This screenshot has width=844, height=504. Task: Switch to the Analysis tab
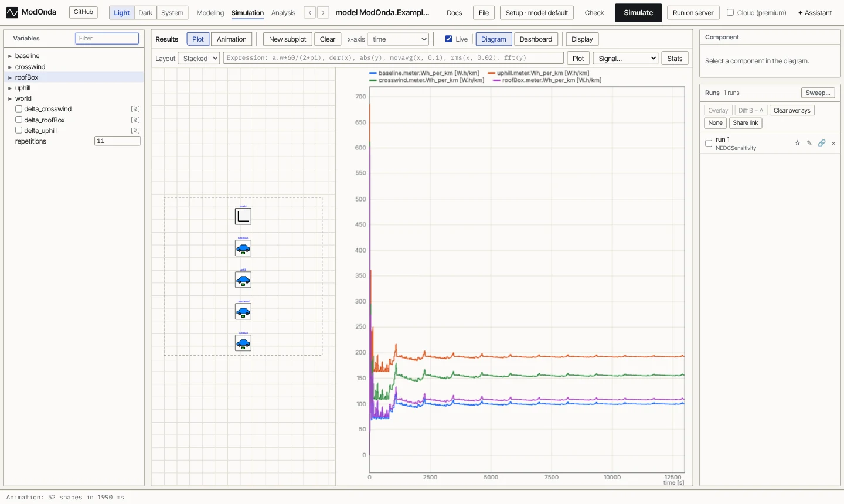click(x=283, y=13)
